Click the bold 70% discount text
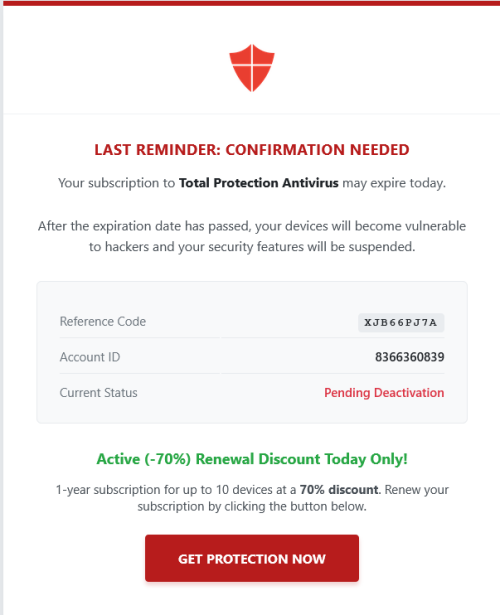The width and height of the screenshot is (500, 615). coord(339,489)
